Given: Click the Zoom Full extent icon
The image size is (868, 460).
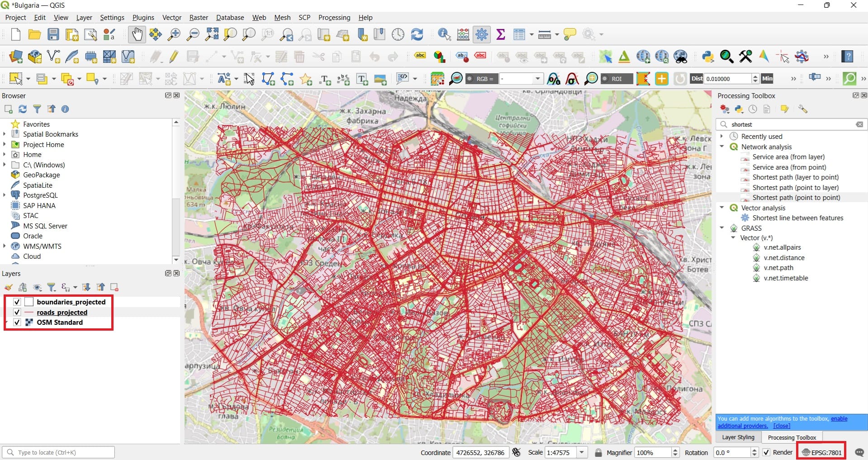Looking at the screenshot, I should coord(212,34).
